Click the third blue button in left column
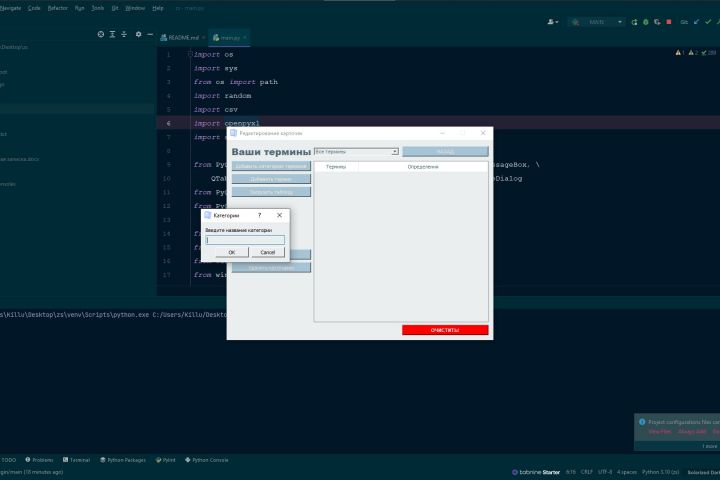 tap(271, 192)
